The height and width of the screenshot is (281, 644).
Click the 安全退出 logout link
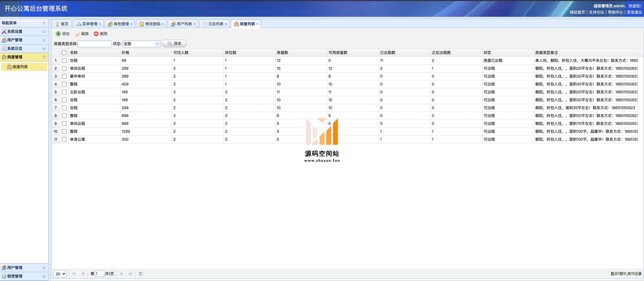(634, 12)
